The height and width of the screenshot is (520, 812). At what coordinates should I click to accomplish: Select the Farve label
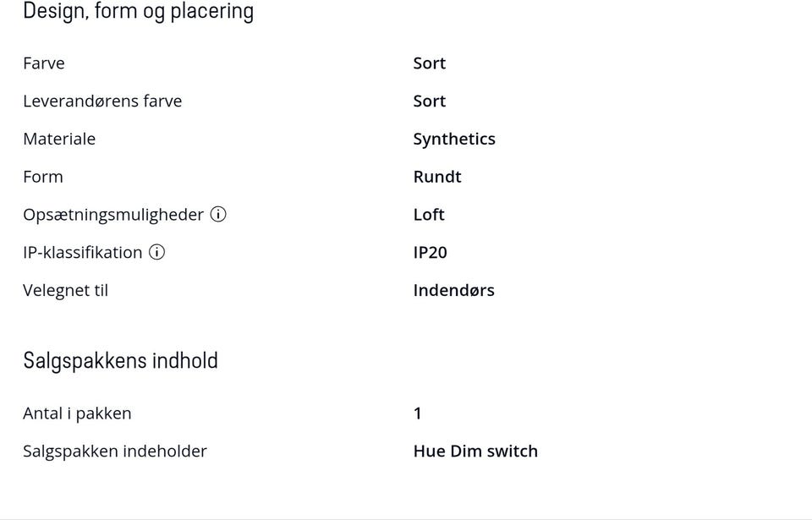[x=44, y=63]
